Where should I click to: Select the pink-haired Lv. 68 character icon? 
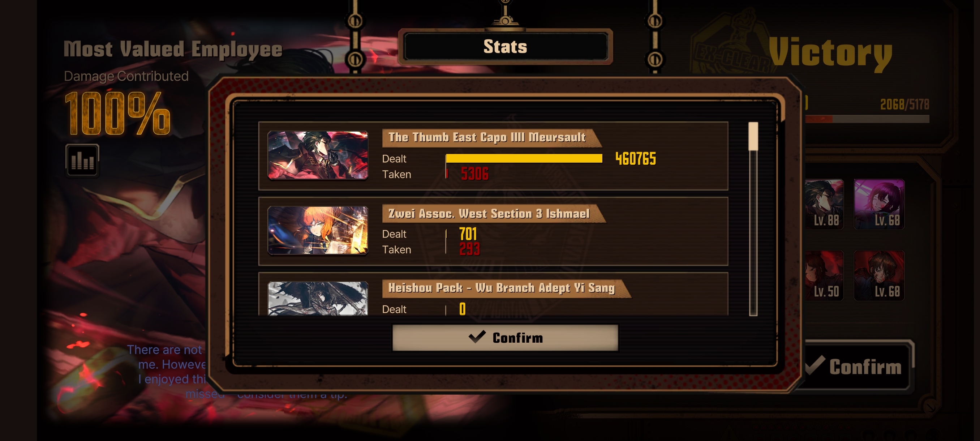pos(879,204)
